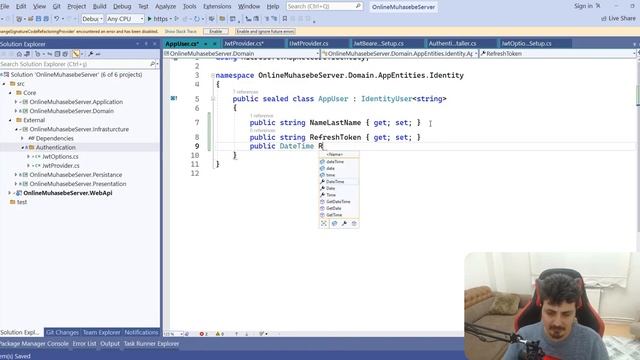Select the test folder in Solution Explorer
The image size is (640, 360).
click(22, 202)
